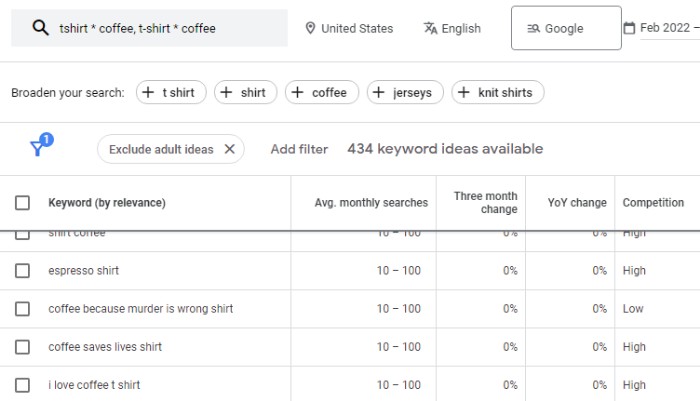The width and height of the screenshot is (700, 401).
Task: Open the Google search network dropdown
Action: pos(565,28)
